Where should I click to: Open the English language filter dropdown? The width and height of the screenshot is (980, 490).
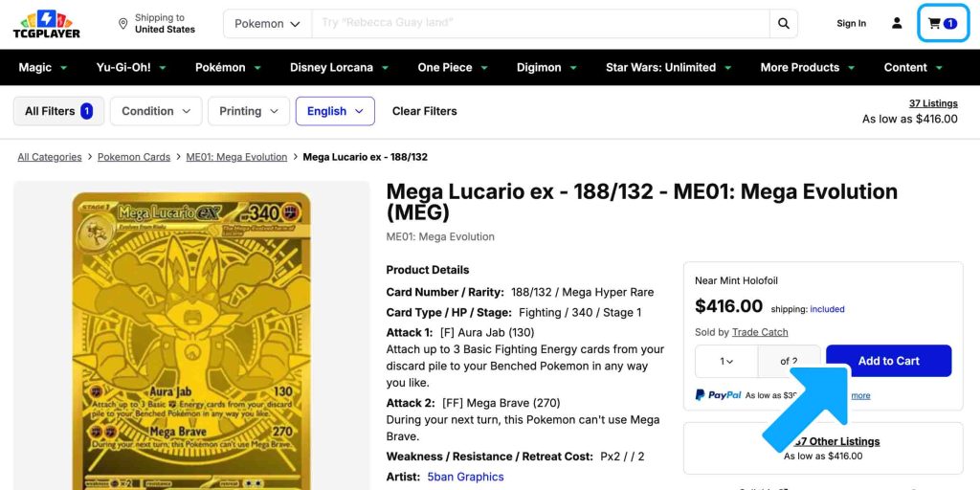[x=335, y=111]
